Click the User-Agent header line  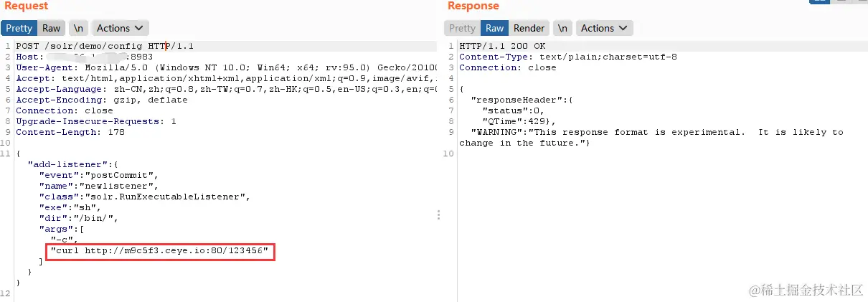[226, 67]
